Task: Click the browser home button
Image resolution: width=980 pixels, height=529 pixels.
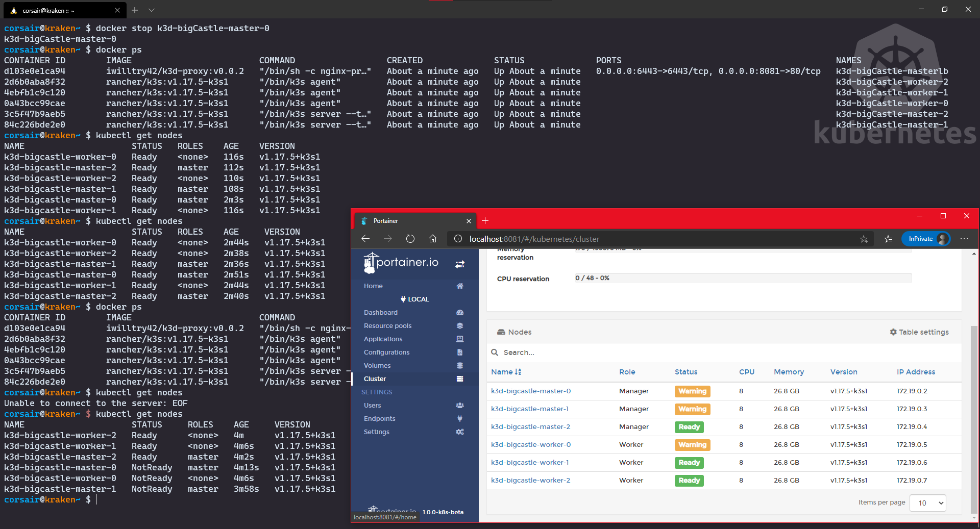Action: pyautogui.click(x=432, y=239)
